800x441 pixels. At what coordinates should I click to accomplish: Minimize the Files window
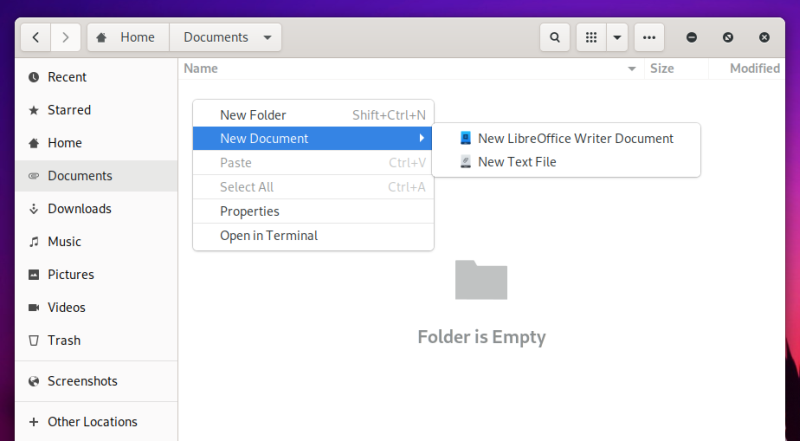pos(691,37)
